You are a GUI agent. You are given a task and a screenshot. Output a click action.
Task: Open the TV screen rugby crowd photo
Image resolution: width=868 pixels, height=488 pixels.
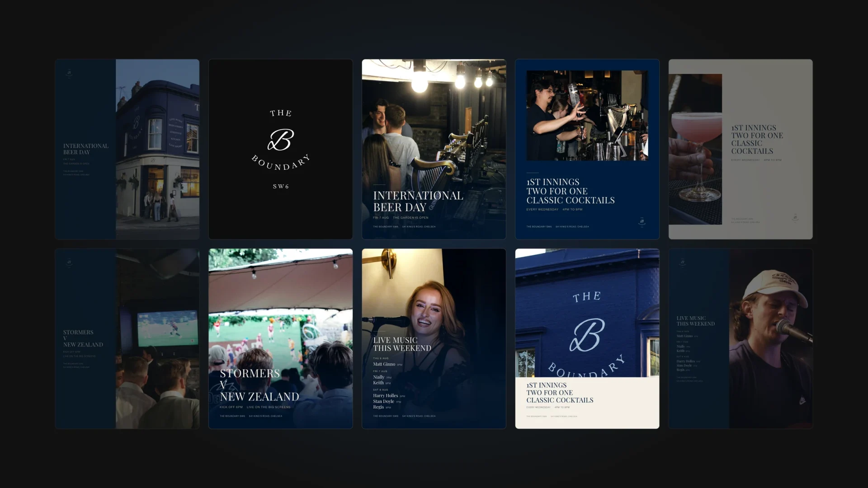click(x=157, y=338)
